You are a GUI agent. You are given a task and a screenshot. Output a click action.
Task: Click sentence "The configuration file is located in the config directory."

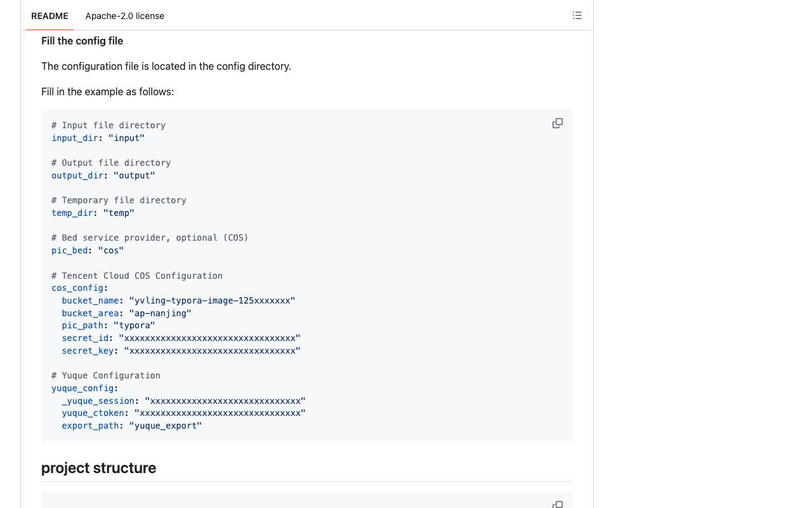(x=166, y=66)
